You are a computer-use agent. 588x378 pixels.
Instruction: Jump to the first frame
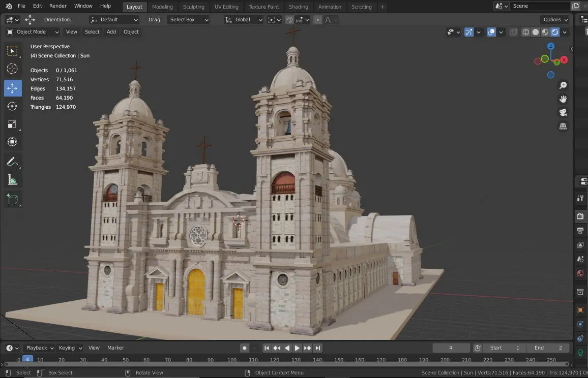[x=267, y=348]
